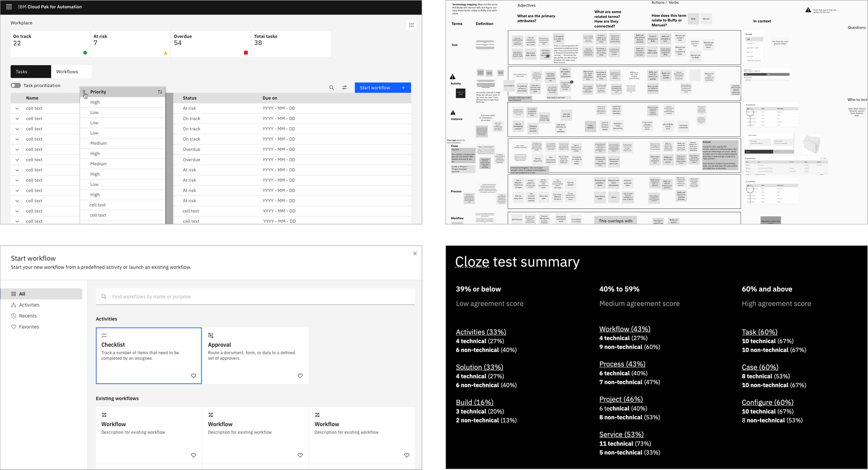Expand the first table row chevron
Viewport: 868px width, 470px height.
click(x=17, y=108)
